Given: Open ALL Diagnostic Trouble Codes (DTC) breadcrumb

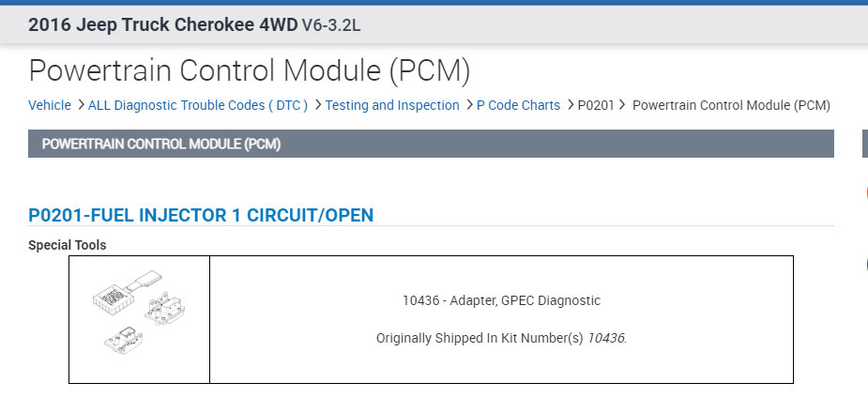Looking at the screenshot, I should [x=197, y=105].
